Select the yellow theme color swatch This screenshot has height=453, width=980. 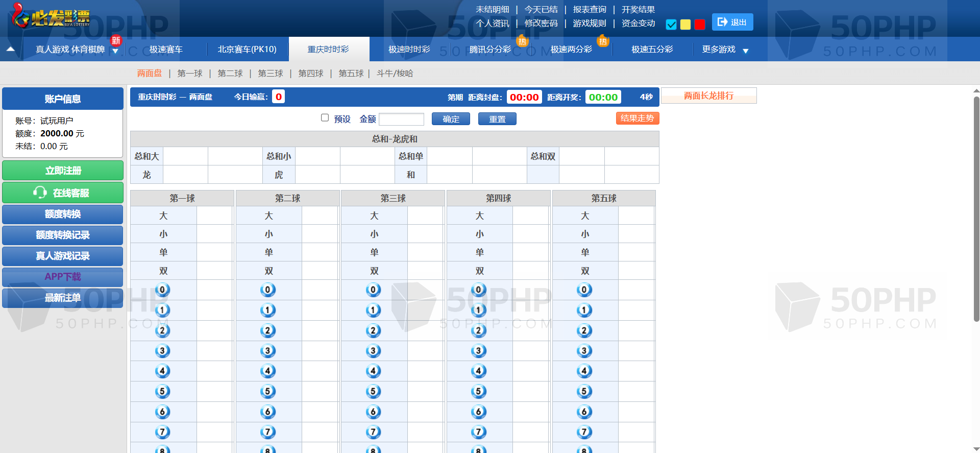pyautogui.click(x=685, y=25)
